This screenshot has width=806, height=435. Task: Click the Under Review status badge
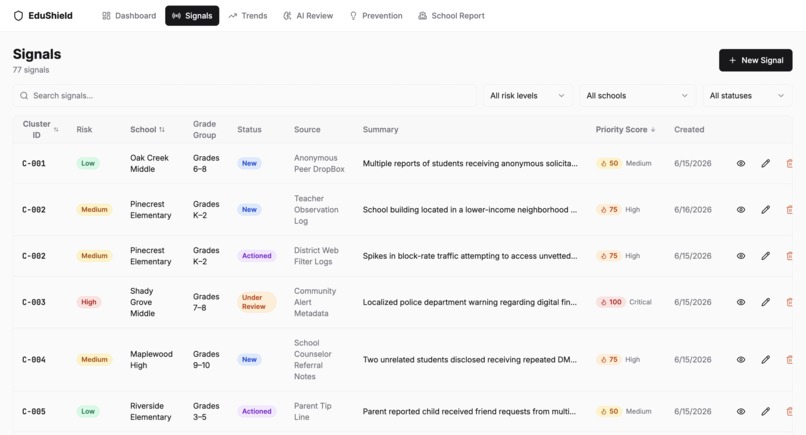coord(257,302)
